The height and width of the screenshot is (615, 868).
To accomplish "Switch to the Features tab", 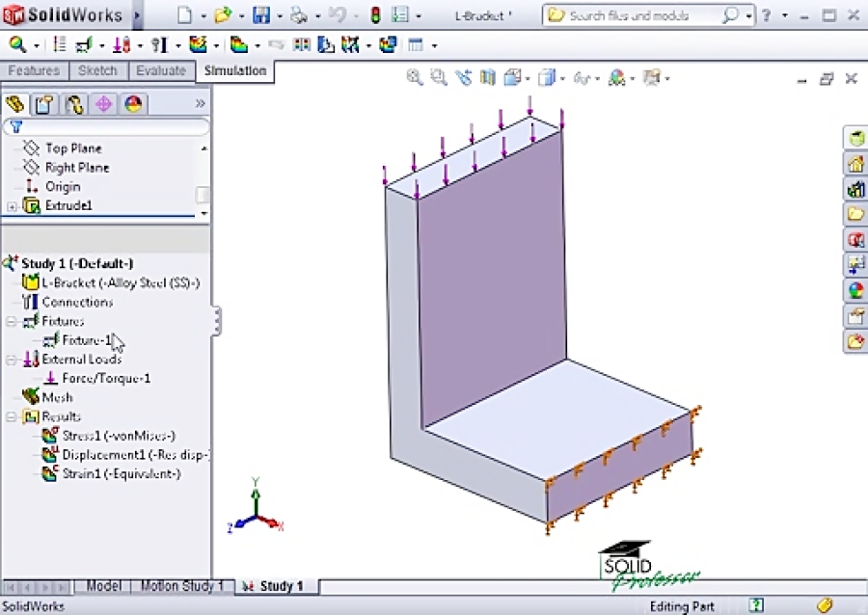I will pos(34,70).
